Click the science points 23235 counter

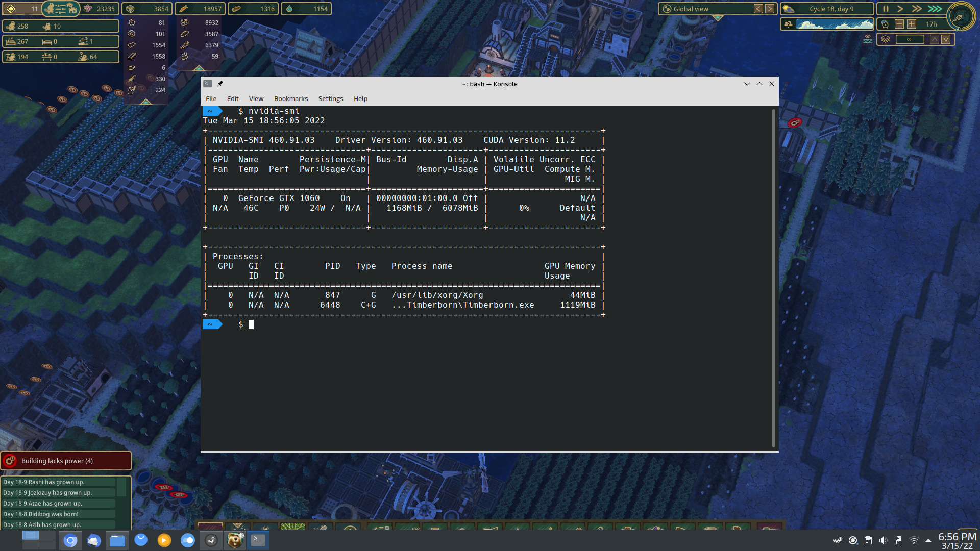[100, 9]
